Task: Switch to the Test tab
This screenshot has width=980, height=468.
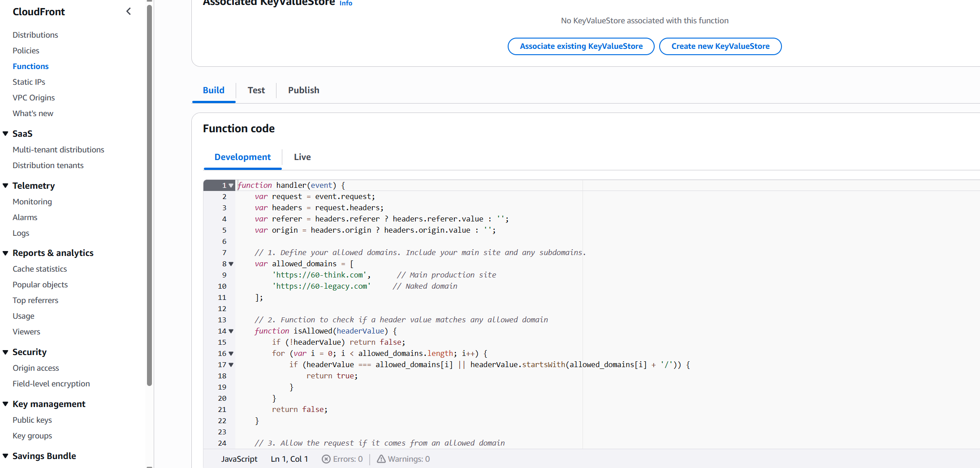Action: [x=256, y=90]
